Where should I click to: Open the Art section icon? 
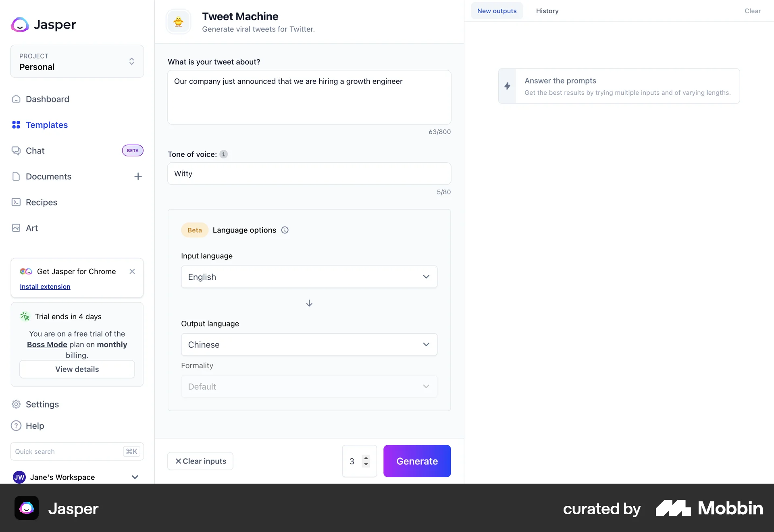(16, 228)
